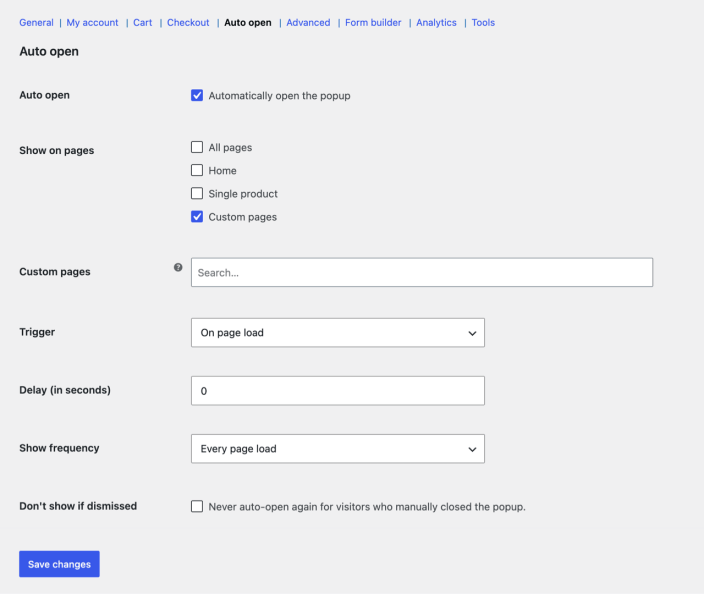The width and height of the screenshot is (704, 594).
Task: Check the Home page option
Action: tap(197, 170)
